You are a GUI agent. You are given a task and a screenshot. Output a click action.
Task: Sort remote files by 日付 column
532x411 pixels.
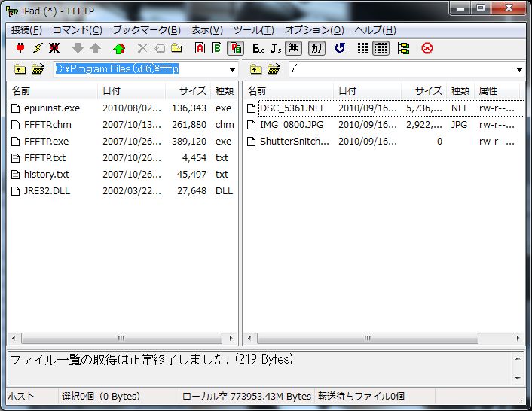[x=368, y=91]
